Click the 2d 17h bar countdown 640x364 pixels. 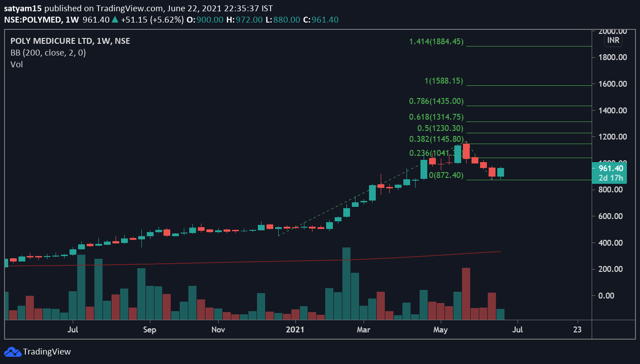(611, 178)
